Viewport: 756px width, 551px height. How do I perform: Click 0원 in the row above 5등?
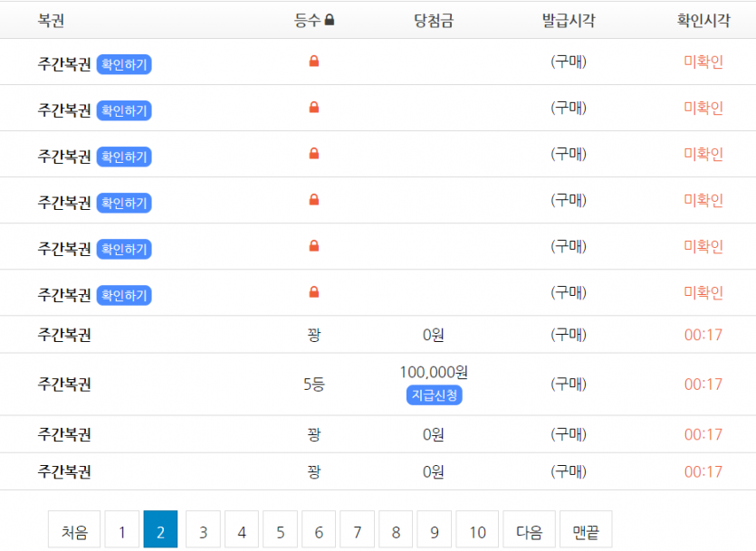click(x=434, y=334)
